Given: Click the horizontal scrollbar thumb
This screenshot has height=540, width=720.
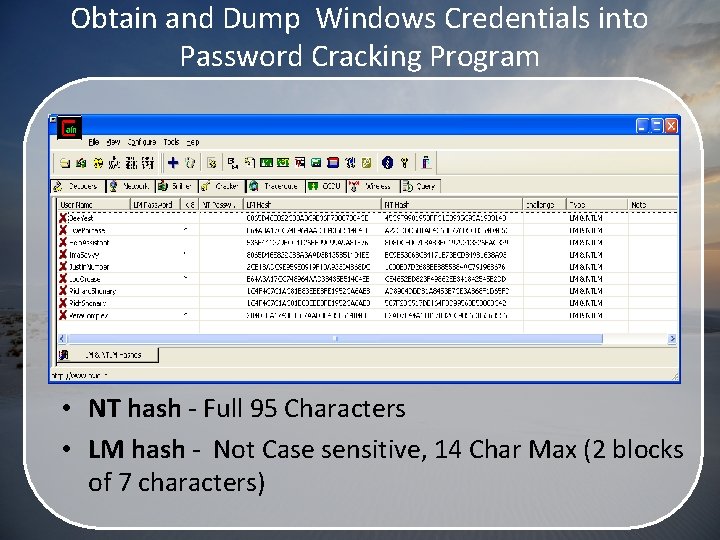Looking at the screenshot, I should click(335, 338).
